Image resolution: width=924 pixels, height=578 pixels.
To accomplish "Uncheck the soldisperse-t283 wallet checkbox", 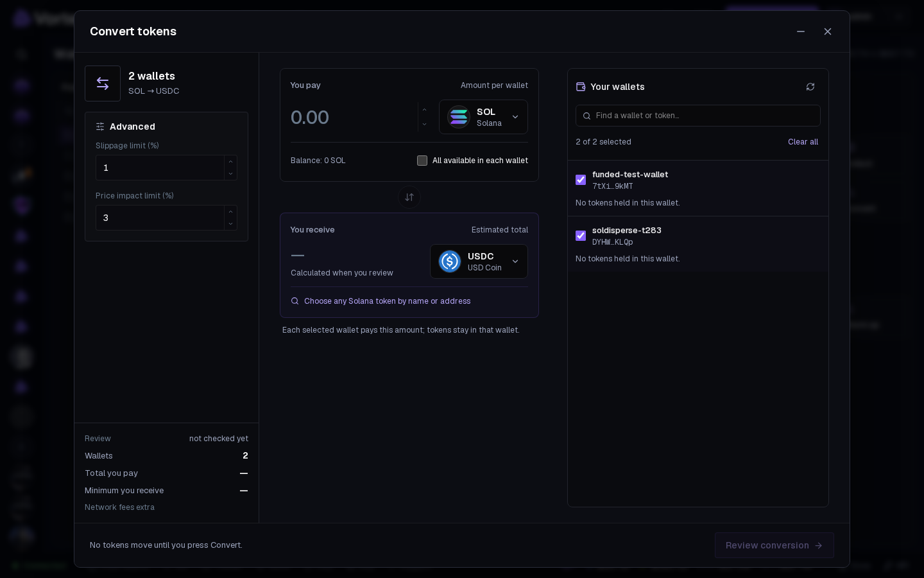I will (x=581, y=236).
